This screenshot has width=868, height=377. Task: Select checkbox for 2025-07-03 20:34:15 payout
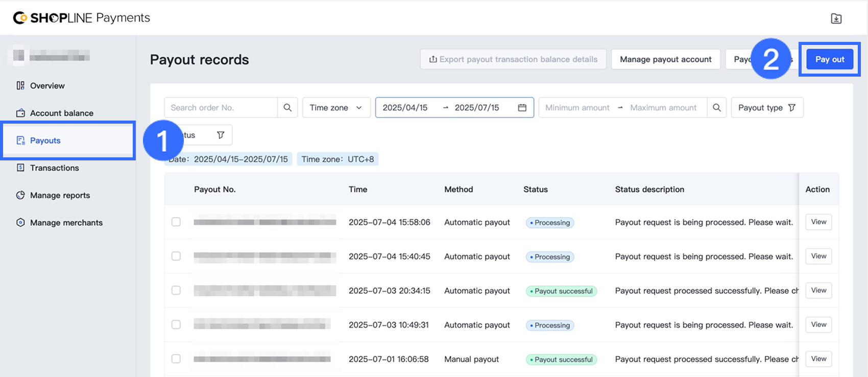[x=176, y=290]
